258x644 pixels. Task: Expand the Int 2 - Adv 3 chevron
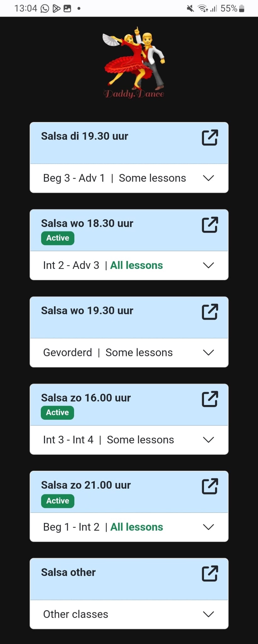(x=208, y=265)
